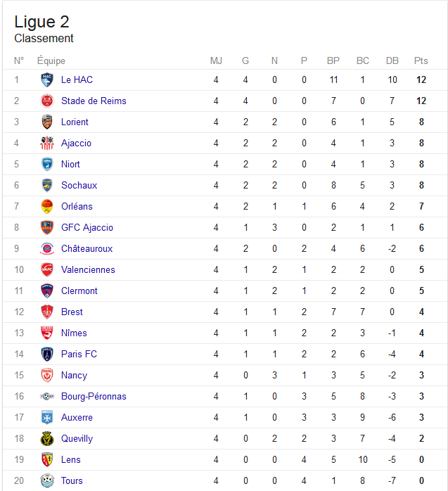Open the Nîmes team link

pos(74,333)
